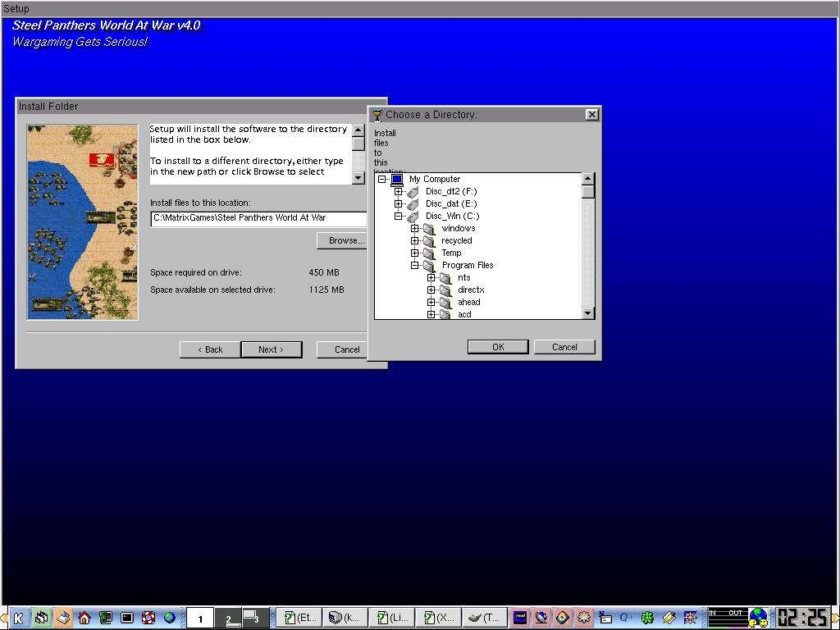Cancel the Choose a Directory dialog
The width and height of the screenshot is (840, 630).
pos(564,347)
